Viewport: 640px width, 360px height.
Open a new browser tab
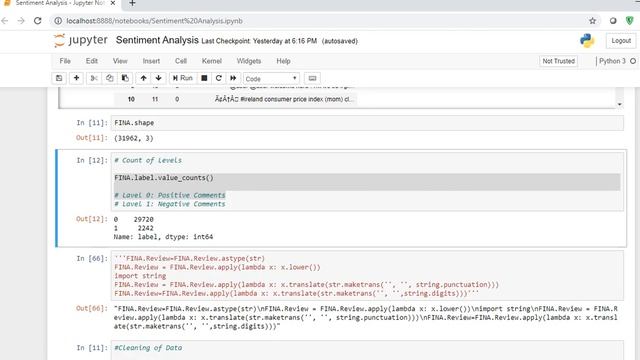tap(132, 3)
